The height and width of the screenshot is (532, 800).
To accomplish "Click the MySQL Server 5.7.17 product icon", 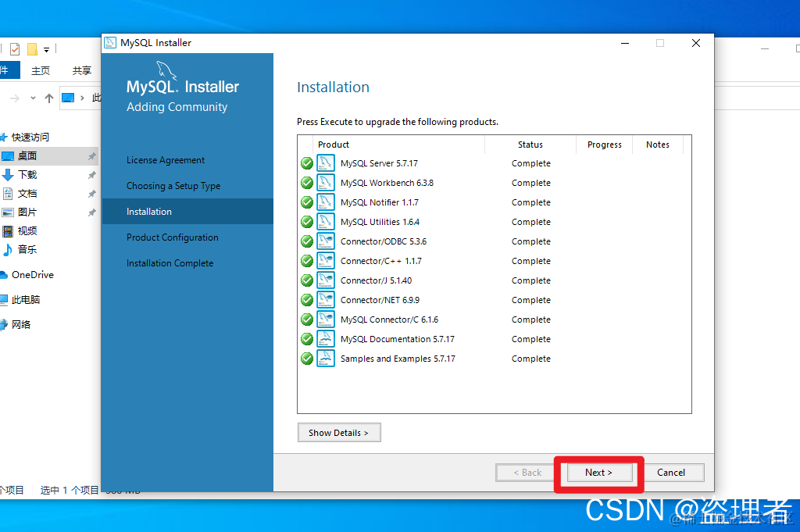I will (x=326, y=163).
